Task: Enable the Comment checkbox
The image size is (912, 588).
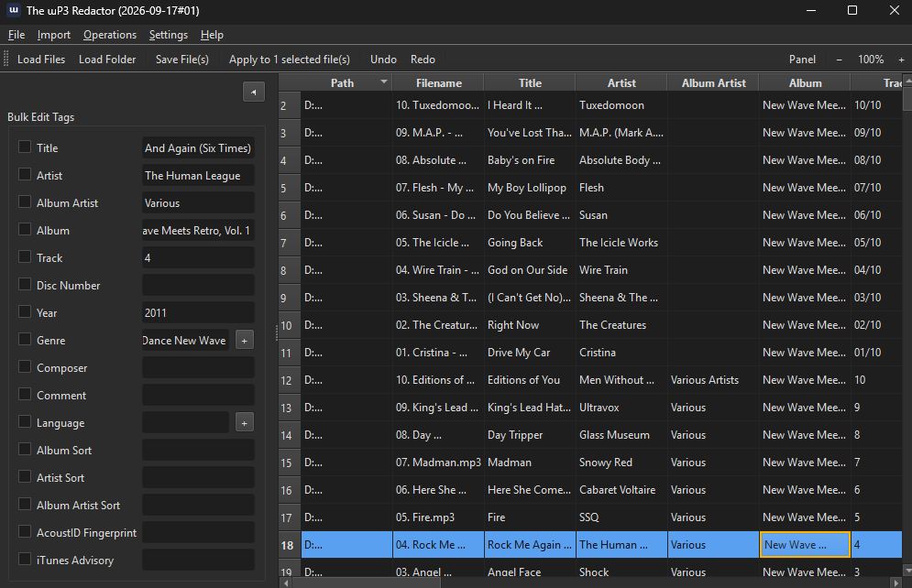Action: click(x=25, y=395)
